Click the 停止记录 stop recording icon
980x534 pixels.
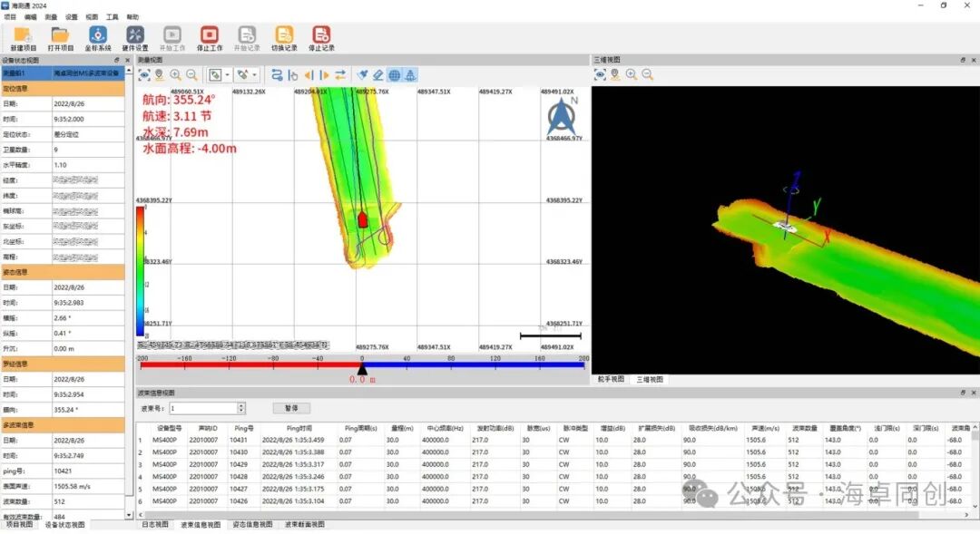[321, 37]
